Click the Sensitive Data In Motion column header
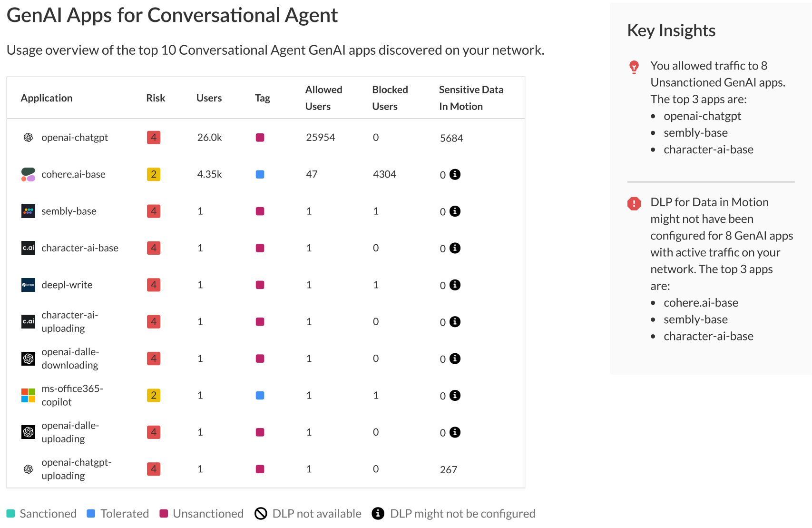Image resolution: width=812 pixels, height=528 pixels. coord(470,98)
